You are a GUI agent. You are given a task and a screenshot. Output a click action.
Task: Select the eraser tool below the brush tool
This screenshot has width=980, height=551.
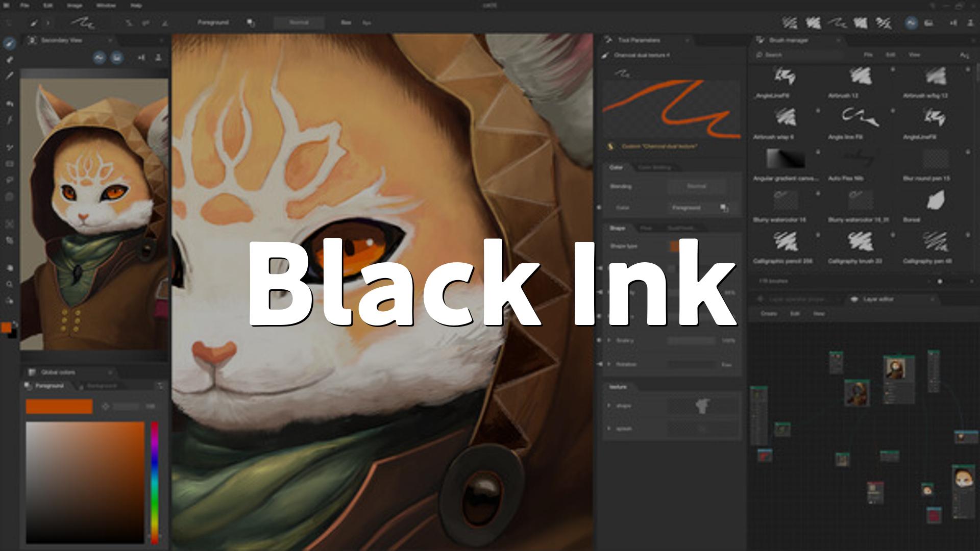pos(9,60)
